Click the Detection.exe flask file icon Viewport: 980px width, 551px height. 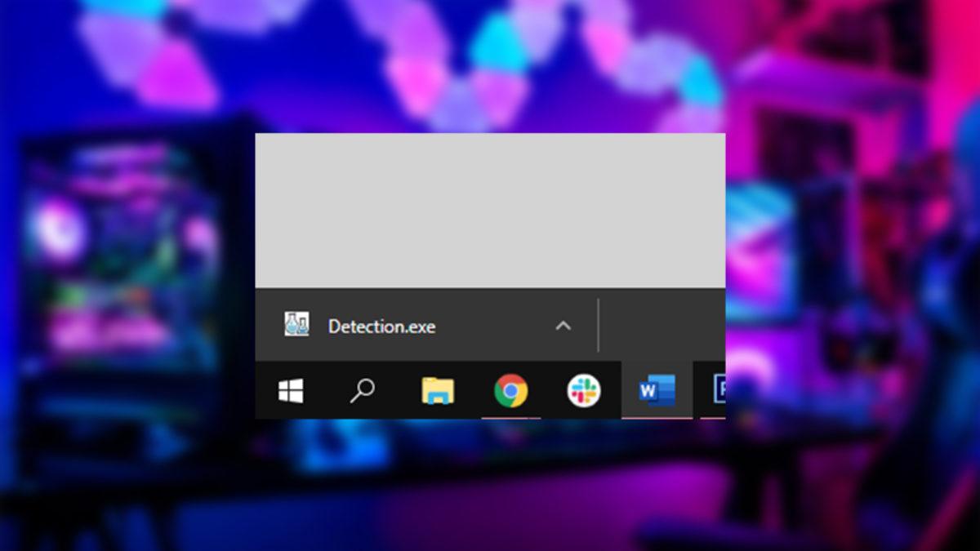tap(296, 325)
